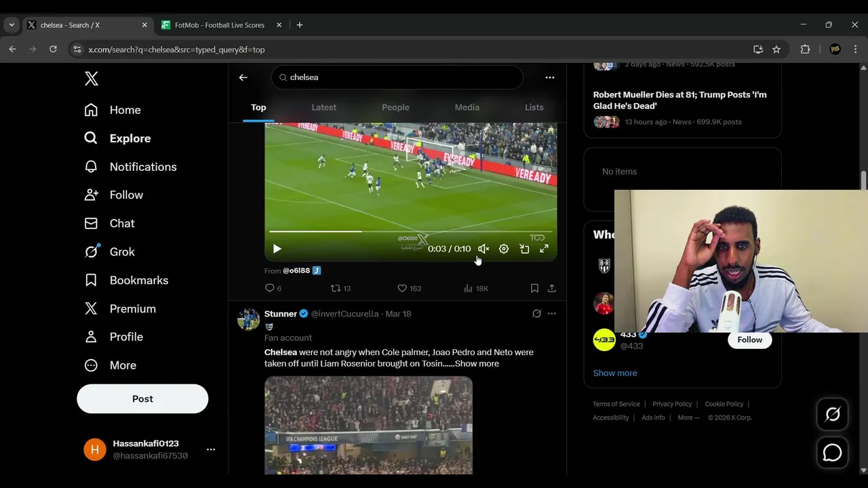The height and width of the screenshot is (488, 868).
Task: Show more who-to-follow suggestions
Action: (615, 373)
